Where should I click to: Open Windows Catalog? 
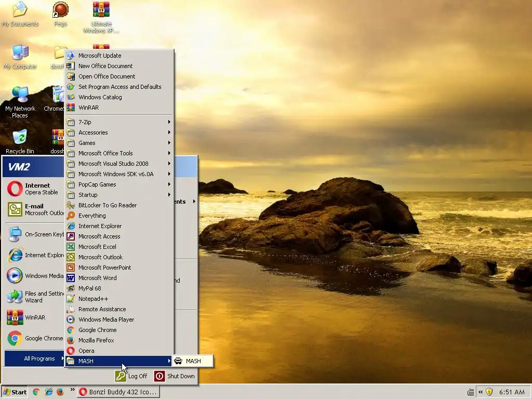(x=119, y=97)
